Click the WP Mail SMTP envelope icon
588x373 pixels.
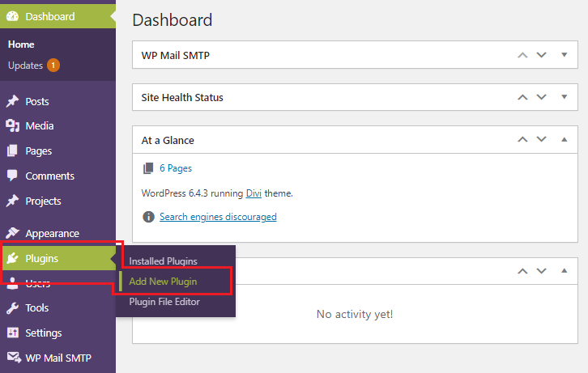[14, 358]
